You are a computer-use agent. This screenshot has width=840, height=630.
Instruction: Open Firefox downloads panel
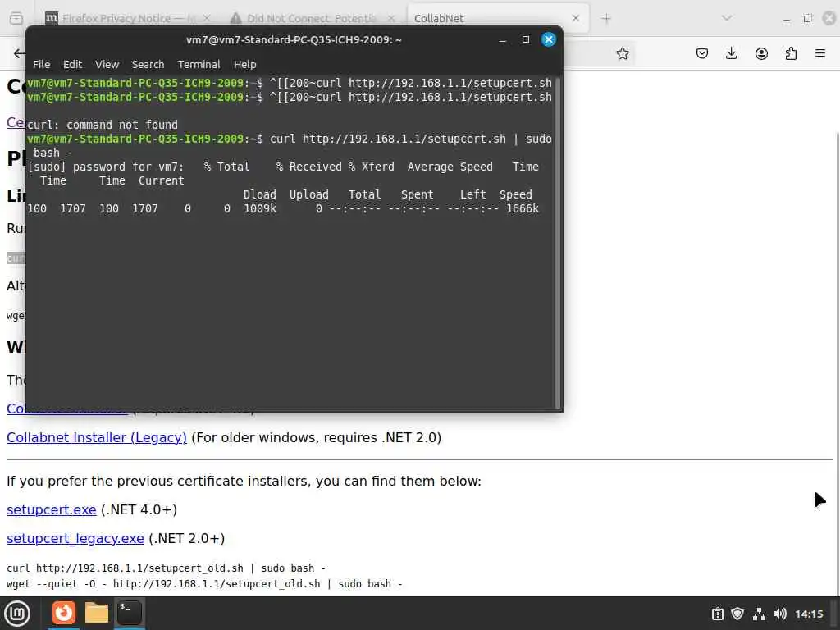click(x=731, y=53)
